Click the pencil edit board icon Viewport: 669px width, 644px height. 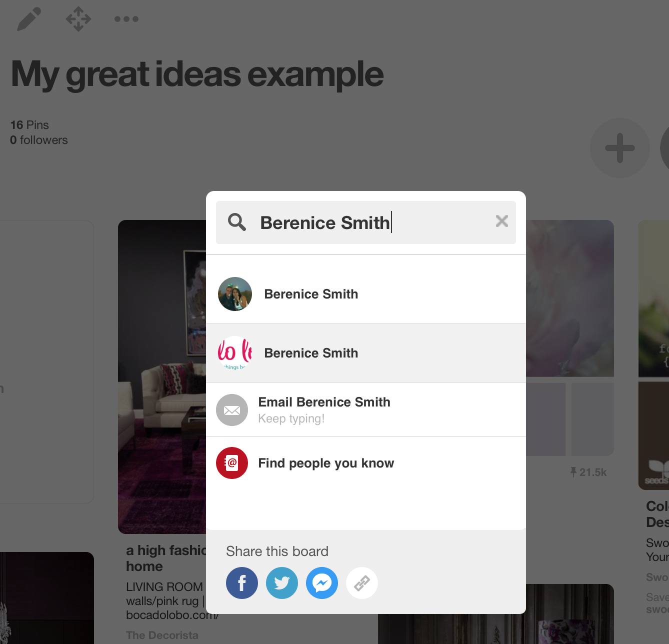coord(29,19)
